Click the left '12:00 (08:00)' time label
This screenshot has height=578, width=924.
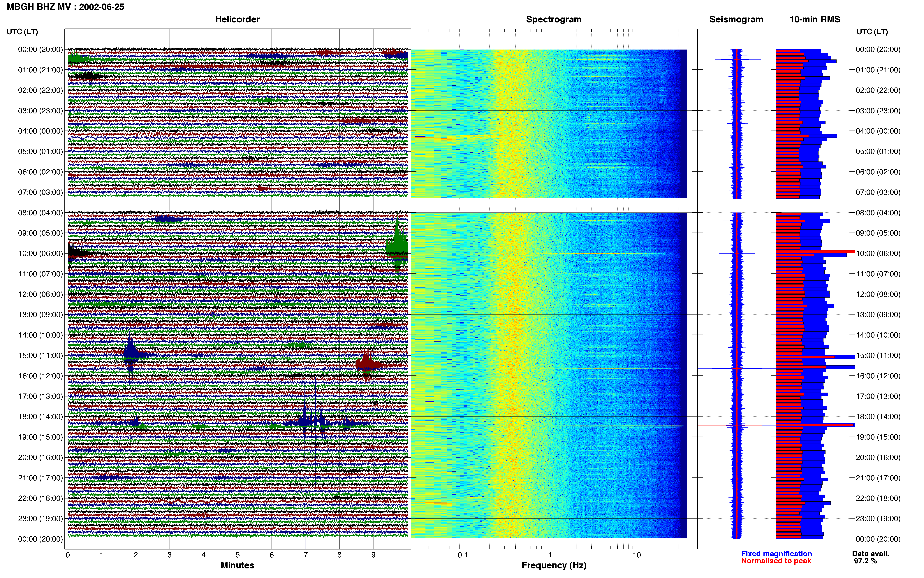[x=41, y=294]
